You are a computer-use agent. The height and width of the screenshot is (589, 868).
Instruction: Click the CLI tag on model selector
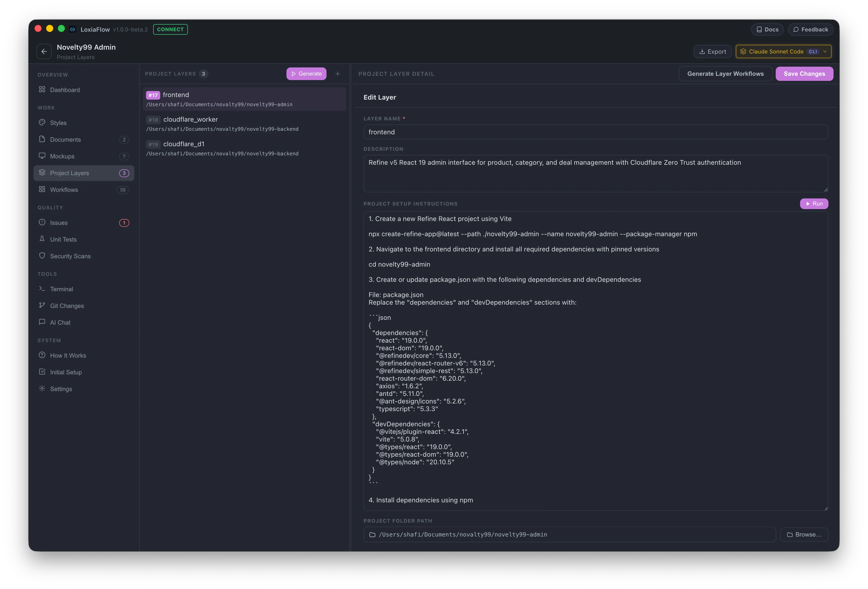click(x=813, y=51)
